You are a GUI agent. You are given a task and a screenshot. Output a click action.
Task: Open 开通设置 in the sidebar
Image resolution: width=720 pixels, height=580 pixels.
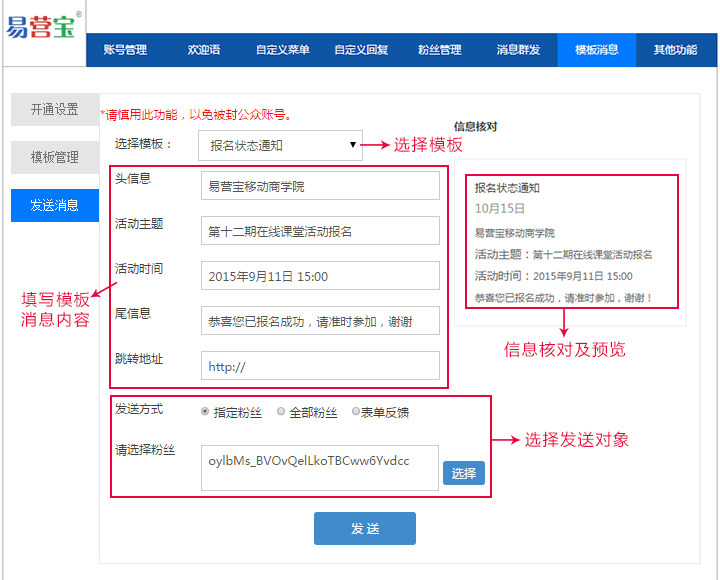(55, 110)
